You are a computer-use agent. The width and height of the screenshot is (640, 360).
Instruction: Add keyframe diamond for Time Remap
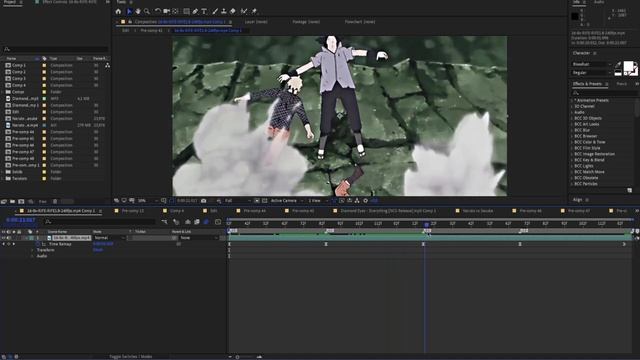click(x=9, y=244)
